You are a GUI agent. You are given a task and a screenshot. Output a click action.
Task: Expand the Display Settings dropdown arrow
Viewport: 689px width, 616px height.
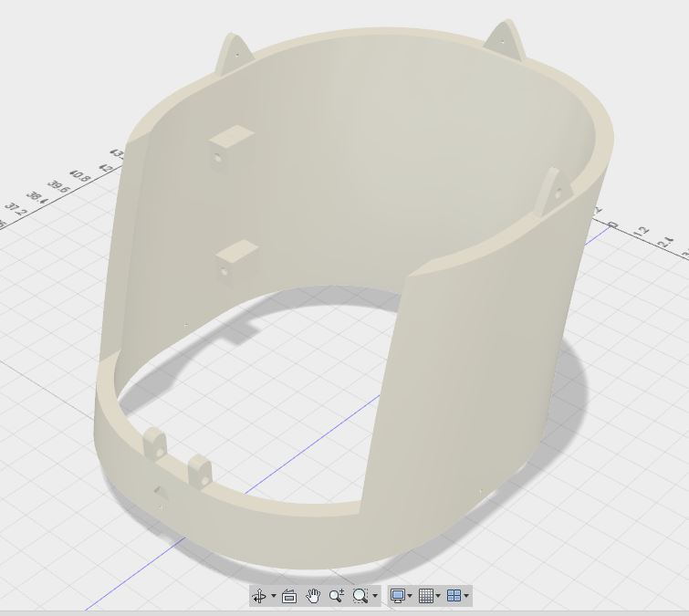point(410,596)
